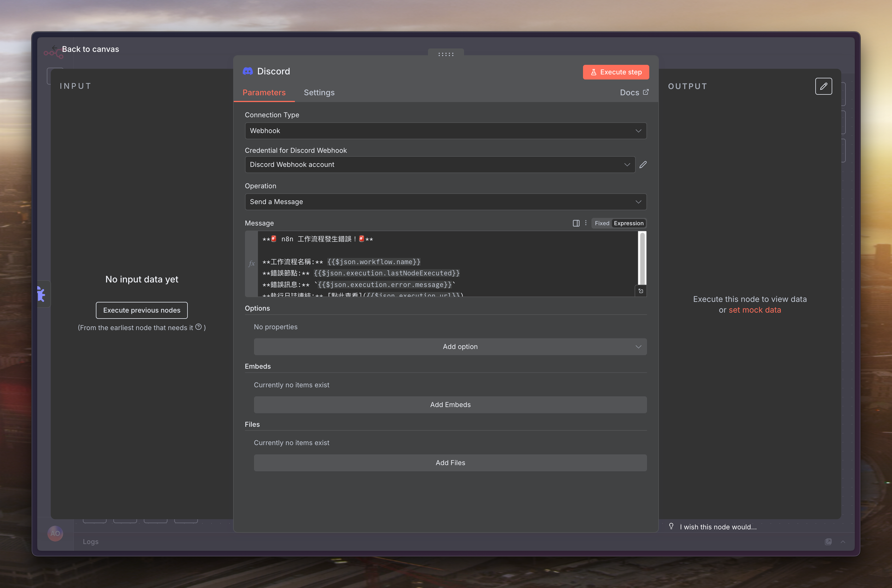Click the Discord logo icon in header

[x=248, y=71]
